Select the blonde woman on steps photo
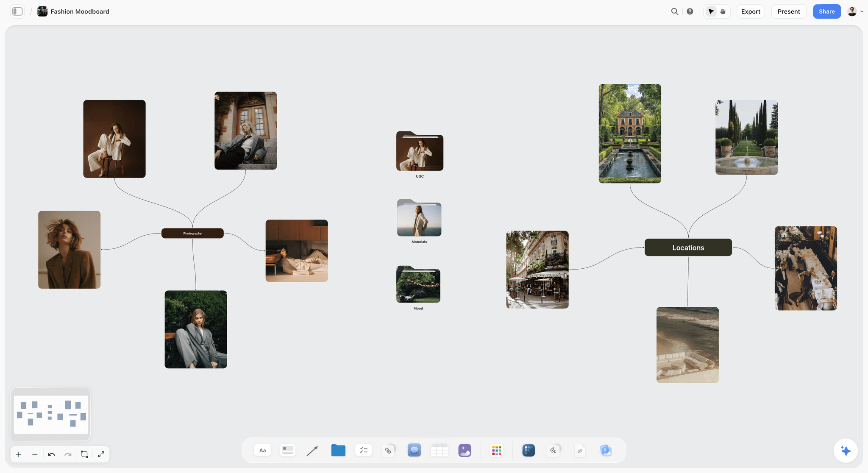The image size is (868, 473). pos(245,131)
